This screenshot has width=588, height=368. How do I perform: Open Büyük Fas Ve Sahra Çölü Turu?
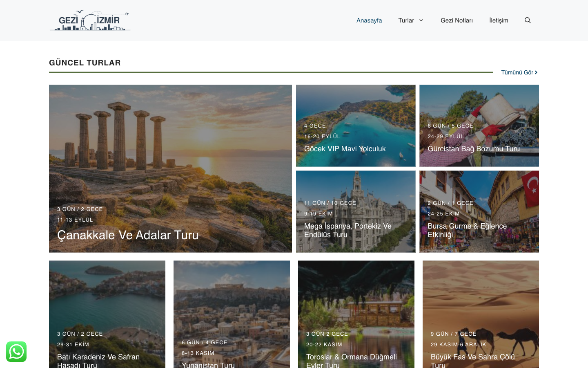pos(472,361)
